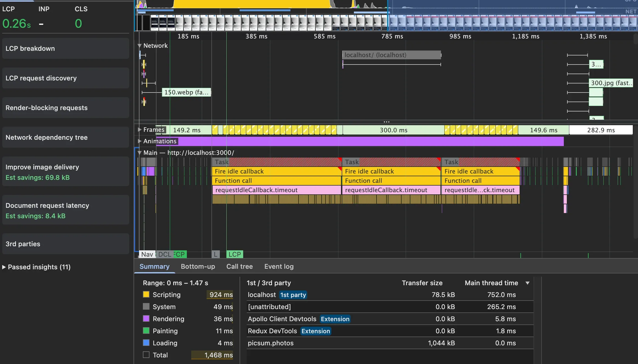Expand the Passed insights (11) section
638x364 pixels.
click(x=36, y=267)
